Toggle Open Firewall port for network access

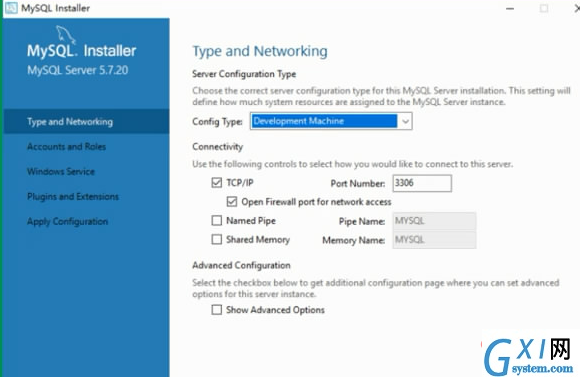232,202
